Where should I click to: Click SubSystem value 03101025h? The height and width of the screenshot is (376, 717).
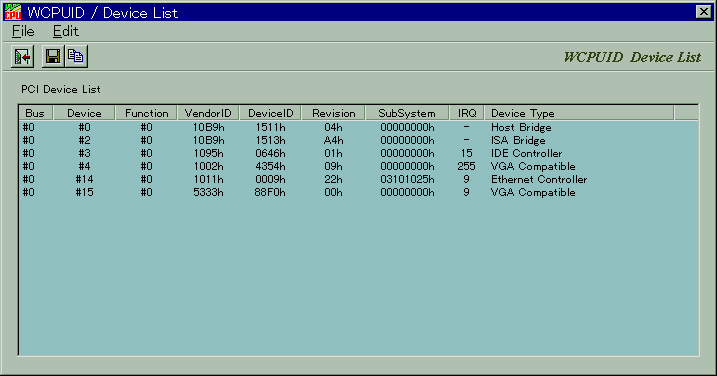407,179
